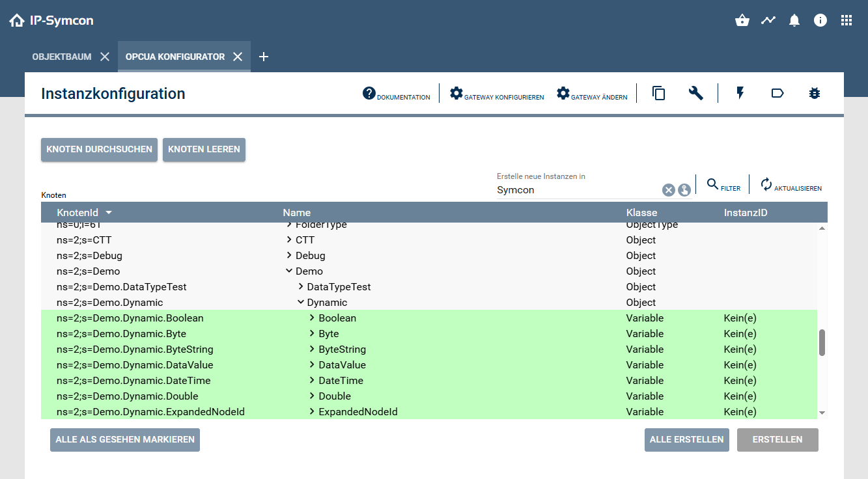The height and width of the screenshot is (479, 868).
Task: Click the location picker icon next to Symcon
Action: pyautogui.click(x=684, y=190)
